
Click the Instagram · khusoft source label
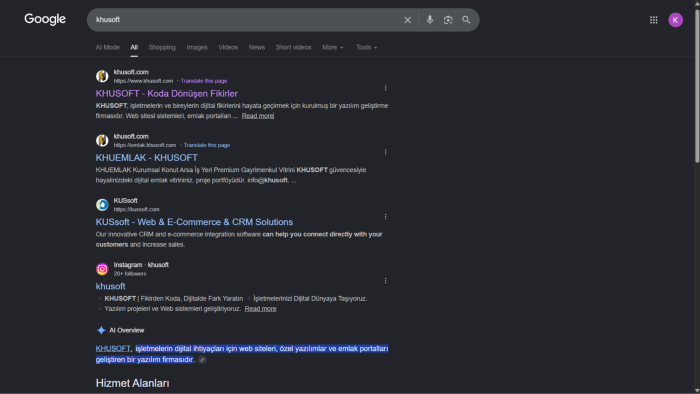coord(141,265)
